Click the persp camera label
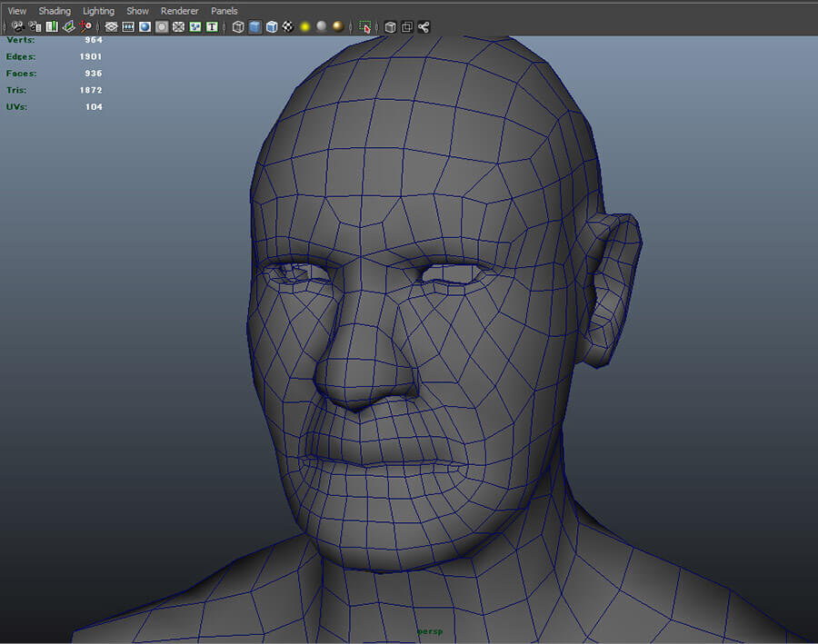818x644 pixels. [430, 631]
